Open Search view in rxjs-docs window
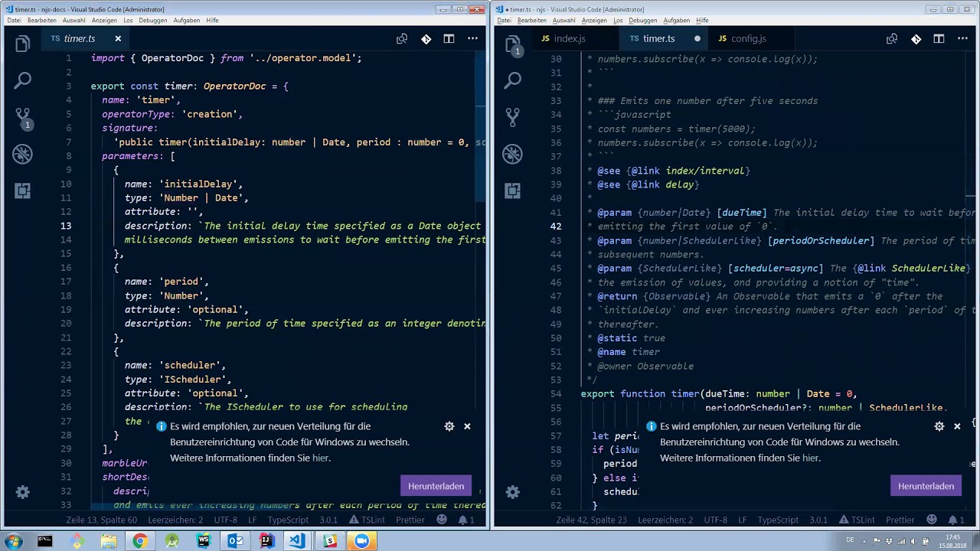 [x=22, y=80]
